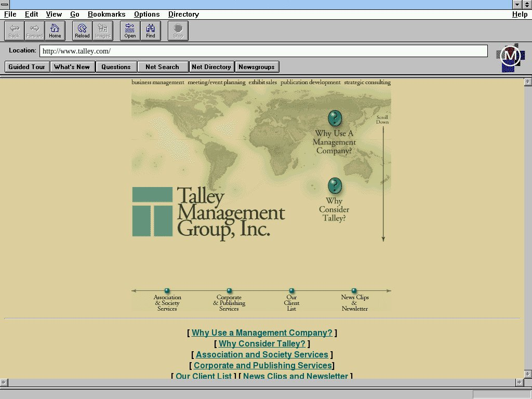Click the question mark above Why Consider Talley
The width and height of the screenshot is (532, 399).
[x=335, y=186]
